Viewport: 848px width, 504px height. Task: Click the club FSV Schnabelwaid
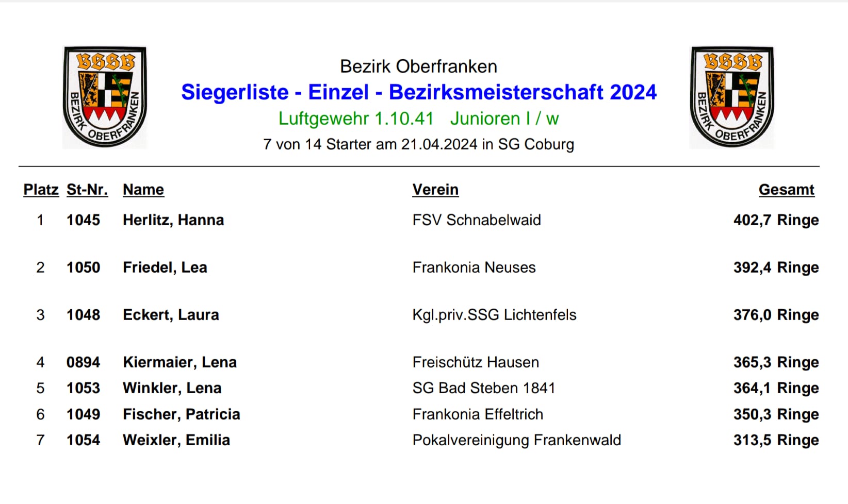click(x=477, y=220)
